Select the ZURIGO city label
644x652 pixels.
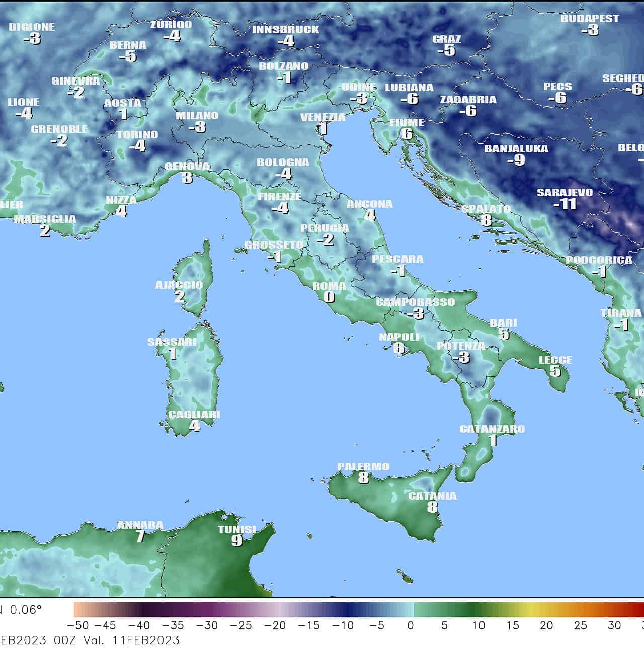coord(171,25)
